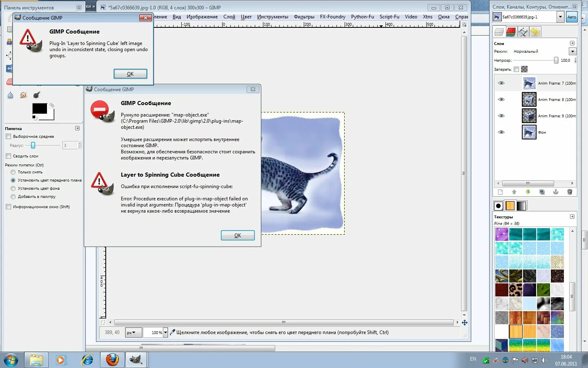Click the opacity value stepper arrows

[x=575, y=60]
